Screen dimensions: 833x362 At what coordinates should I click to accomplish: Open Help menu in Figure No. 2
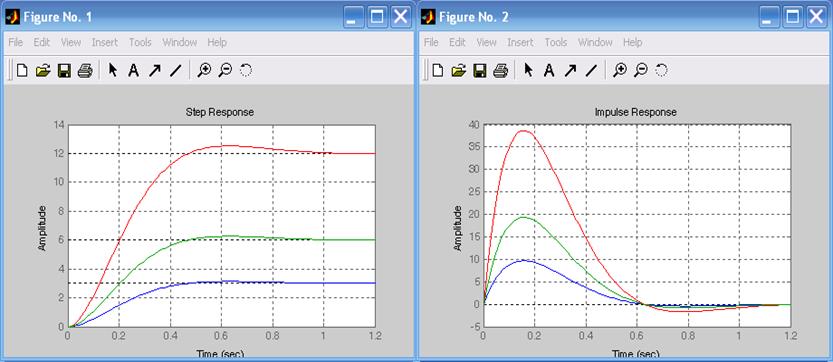632,42
